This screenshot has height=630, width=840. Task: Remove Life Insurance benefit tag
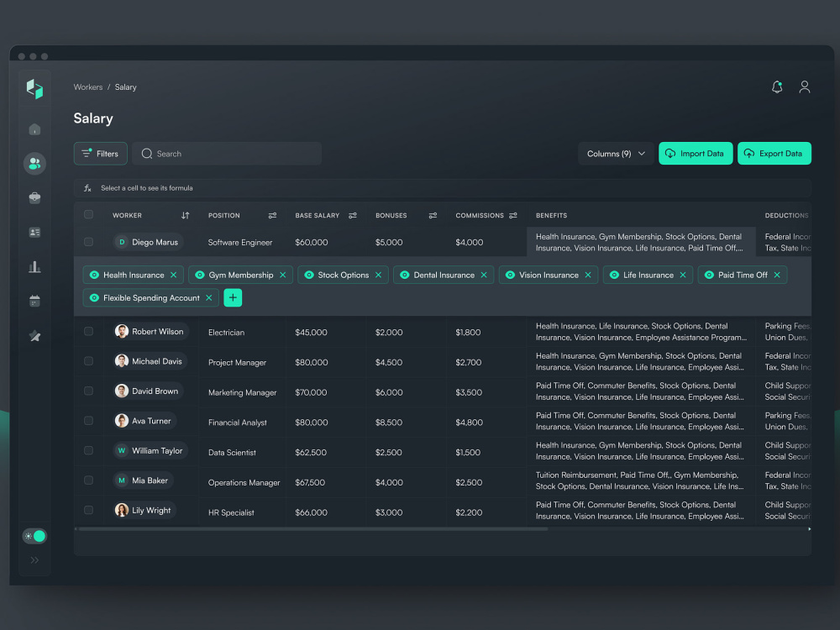pos(683,275)
